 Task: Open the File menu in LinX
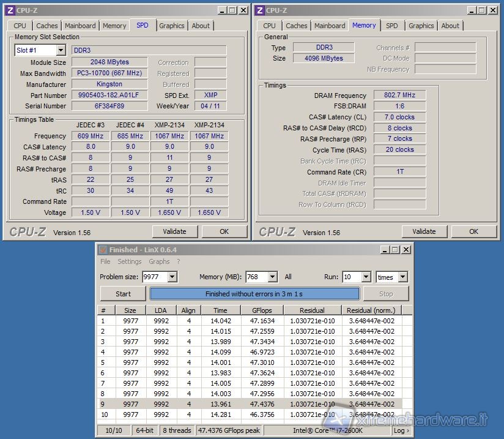106,261
